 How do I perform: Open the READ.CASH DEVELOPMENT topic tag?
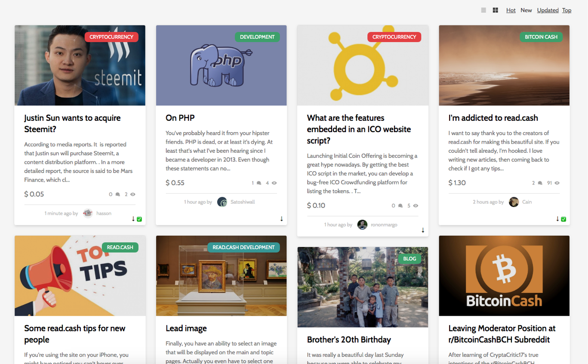(x=243, y=247)
